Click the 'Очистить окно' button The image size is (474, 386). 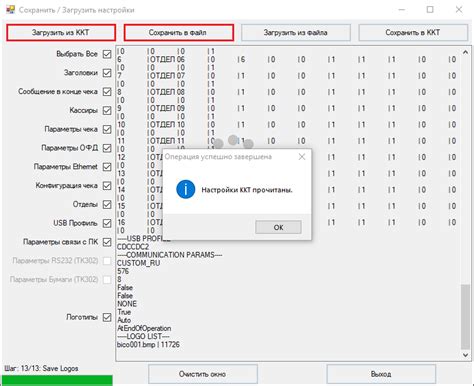tap(203, 374)
